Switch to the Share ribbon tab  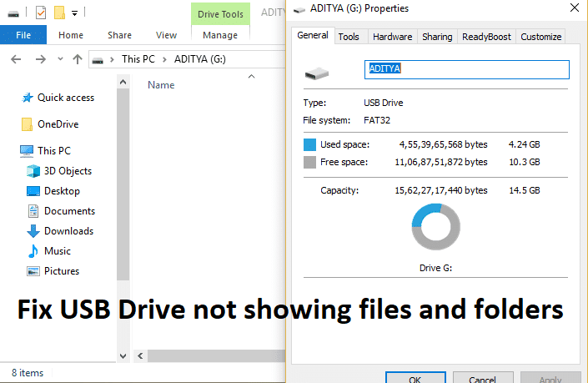(x=119, y=35)
